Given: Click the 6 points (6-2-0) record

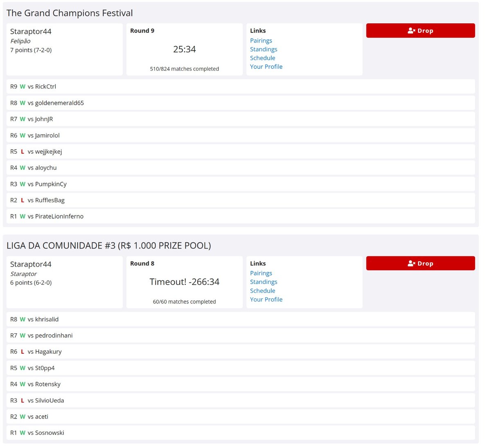Looking at the screenshot, I should (31, 283).
